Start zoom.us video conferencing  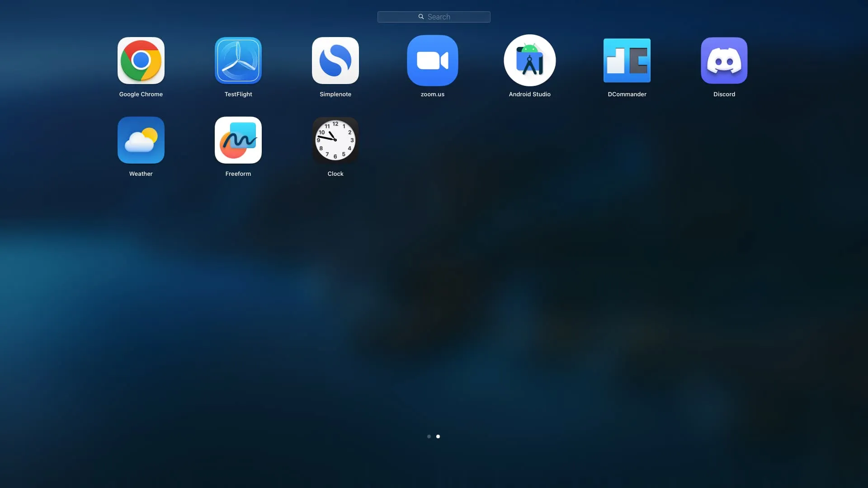432,60
